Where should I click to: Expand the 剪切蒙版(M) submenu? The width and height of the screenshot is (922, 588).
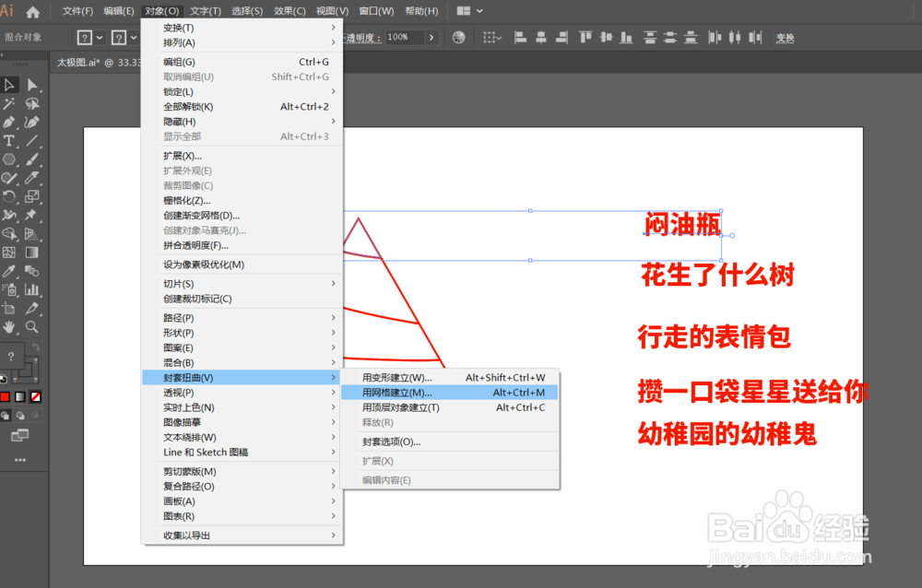tap(242, 472)
